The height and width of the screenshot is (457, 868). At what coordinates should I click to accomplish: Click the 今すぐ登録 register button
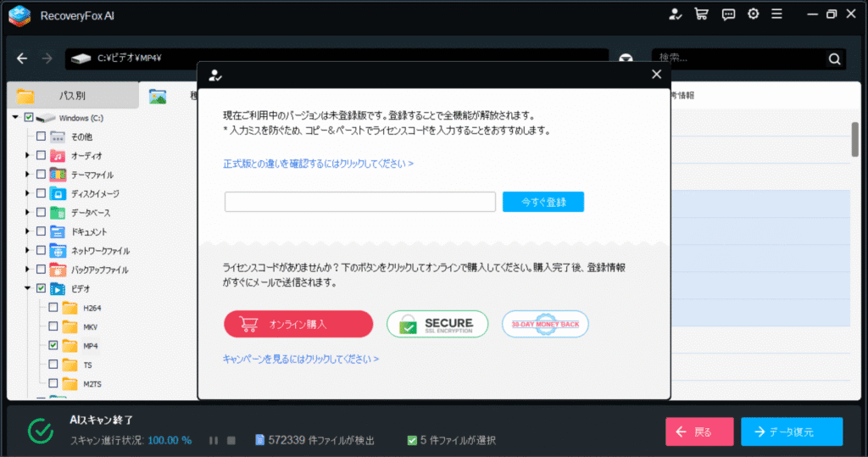click(543, 202)
